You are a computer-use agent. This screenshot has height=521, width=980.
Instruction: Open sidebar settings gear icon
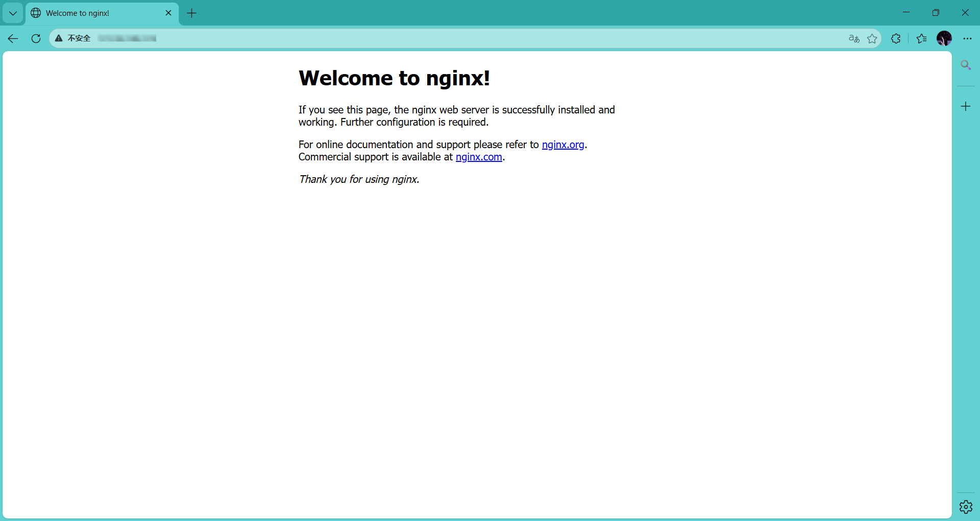click(966, 507)
